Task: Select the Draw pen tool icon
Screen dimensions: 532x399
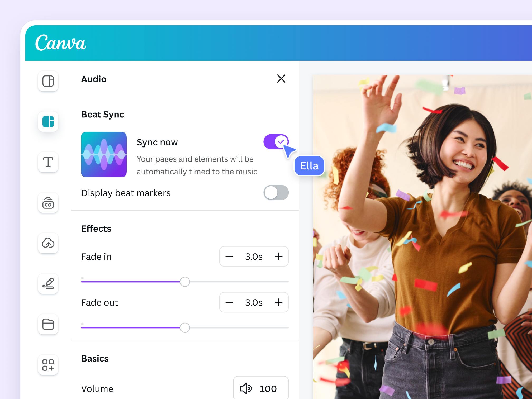Action: [x=48, y=284]
